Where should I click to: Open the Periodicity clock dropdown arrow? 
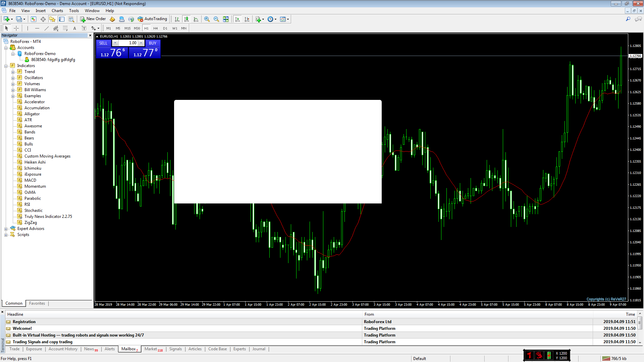tap(276, 19)
